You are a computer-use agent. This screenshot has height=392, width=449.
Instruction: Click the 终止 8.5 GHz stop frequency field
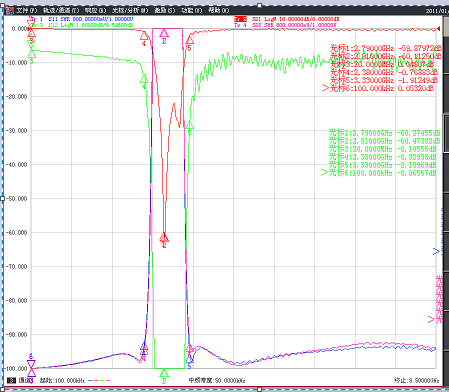416,380
